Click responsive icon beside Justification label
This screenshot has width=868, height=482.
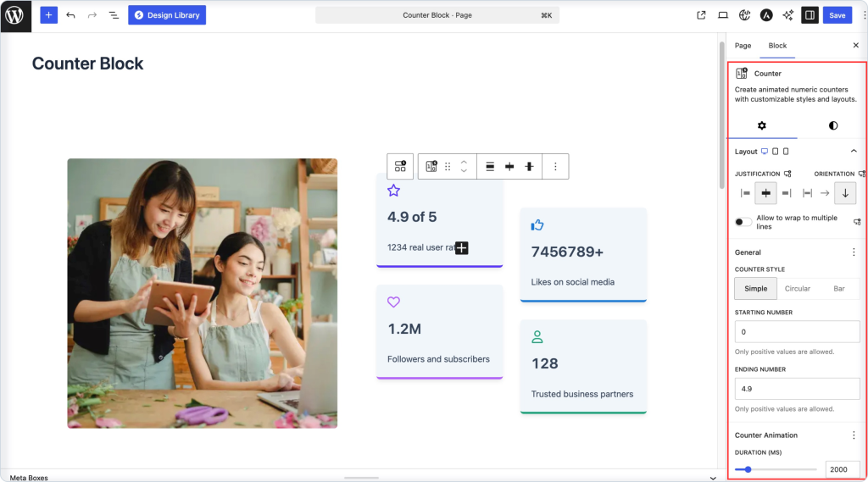point(787,174)
